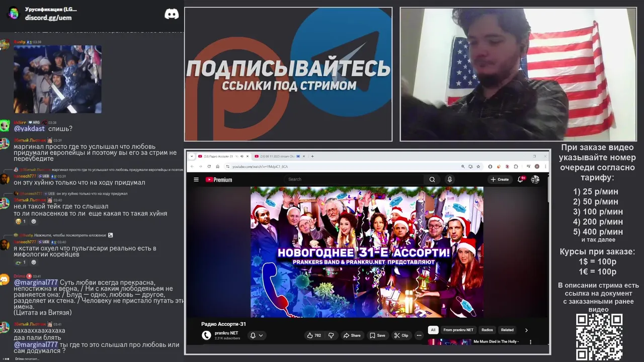Viewport: 644px width, 362px height.
Task: Open Chrome tab search dropdown arrow
Action: [191, 156]
